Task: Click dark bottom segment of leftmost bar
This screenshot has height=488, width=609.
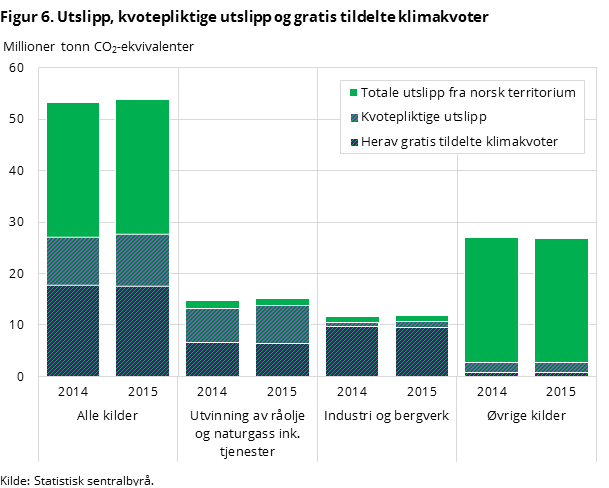Action: [73, 330]
